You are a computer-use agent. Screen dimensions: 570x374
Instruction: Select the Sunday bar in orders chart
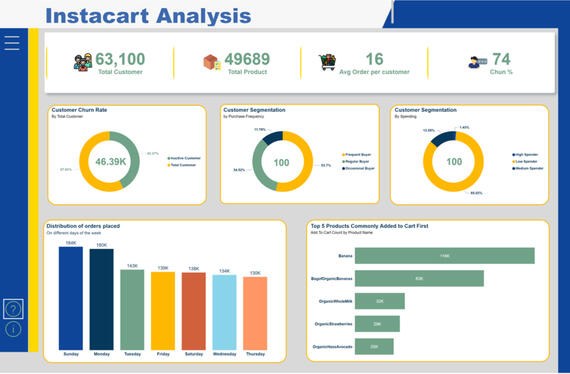point(71,298)
